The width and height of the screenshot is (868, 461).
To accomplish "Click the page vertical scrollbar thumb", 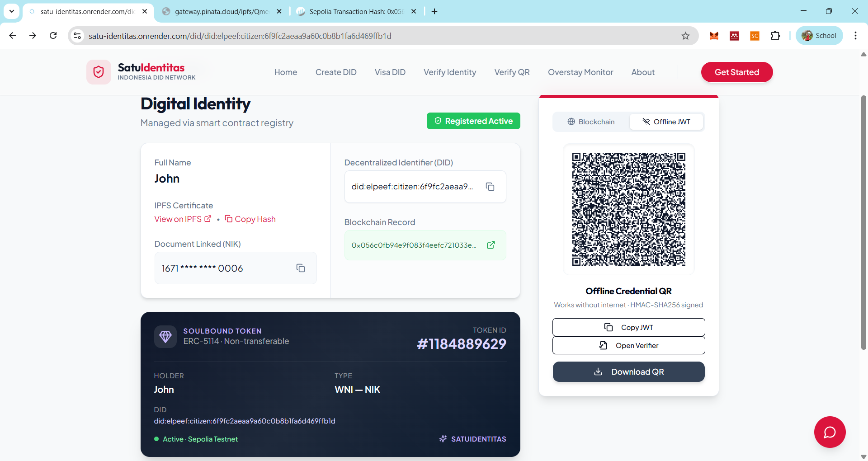I will (863, 222).
